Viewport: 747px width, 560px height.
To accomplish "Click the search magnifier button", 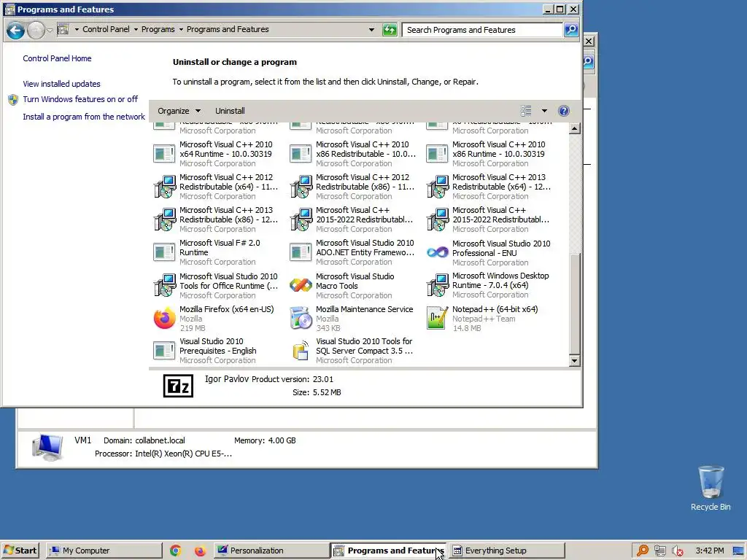I will click(570, 29).
